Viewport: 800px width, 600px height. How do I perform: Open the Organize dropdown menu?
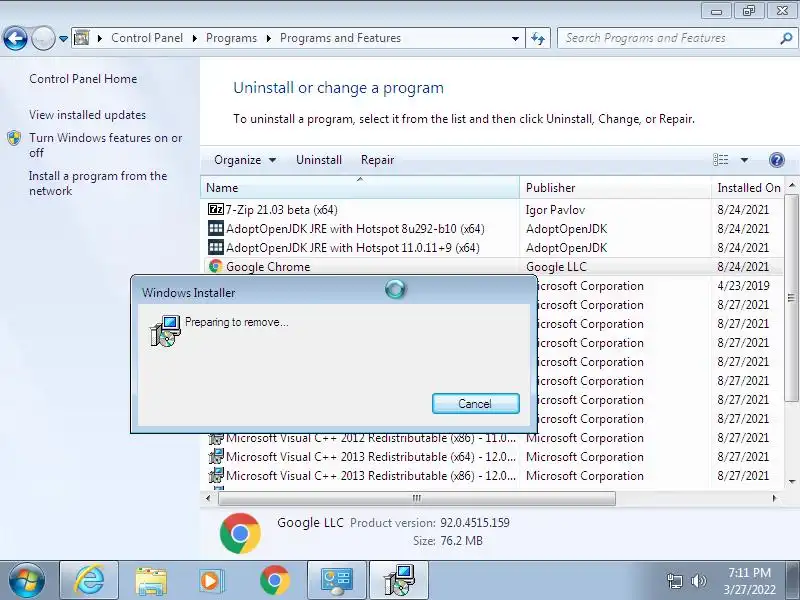pos(245,160)
